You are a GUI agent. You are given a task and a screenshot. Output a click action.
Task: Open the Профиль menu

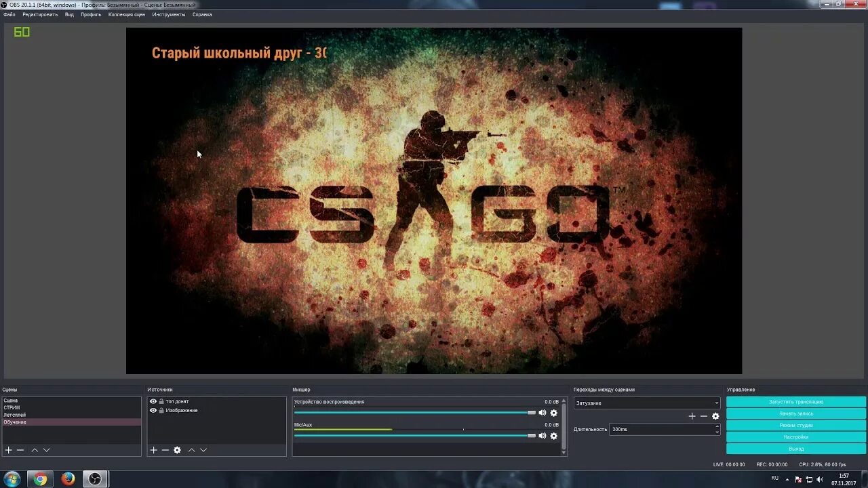point(91,14)
